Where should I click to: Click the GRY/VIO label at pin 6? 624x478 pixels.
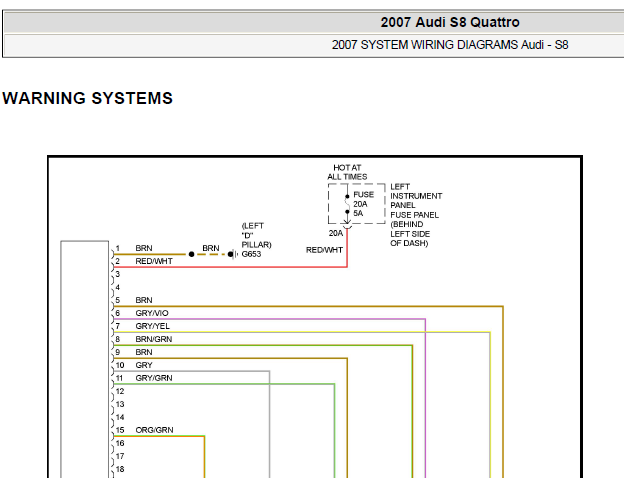pos(152,313)
